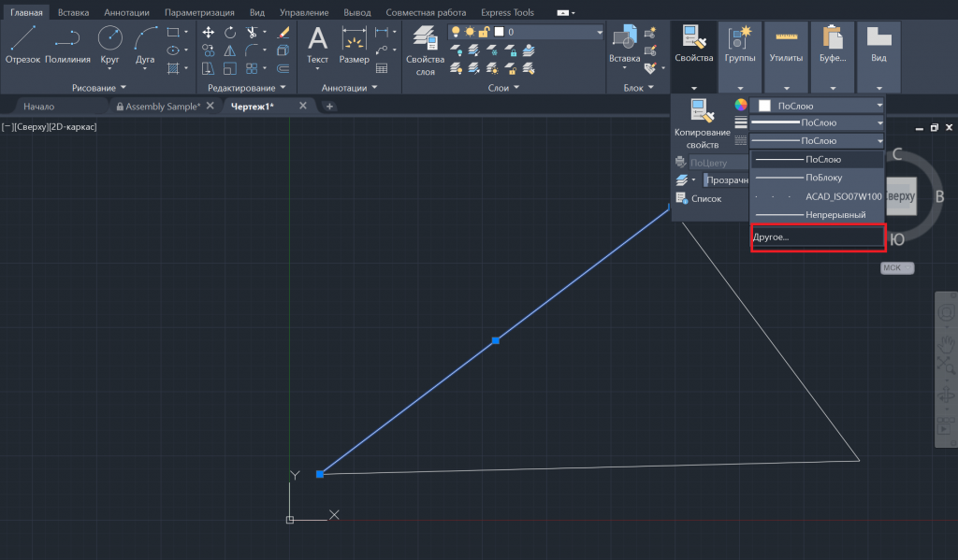Open the lineweight ПоСлою dropdown
958x560 pixels.
(x=818, y=122)
